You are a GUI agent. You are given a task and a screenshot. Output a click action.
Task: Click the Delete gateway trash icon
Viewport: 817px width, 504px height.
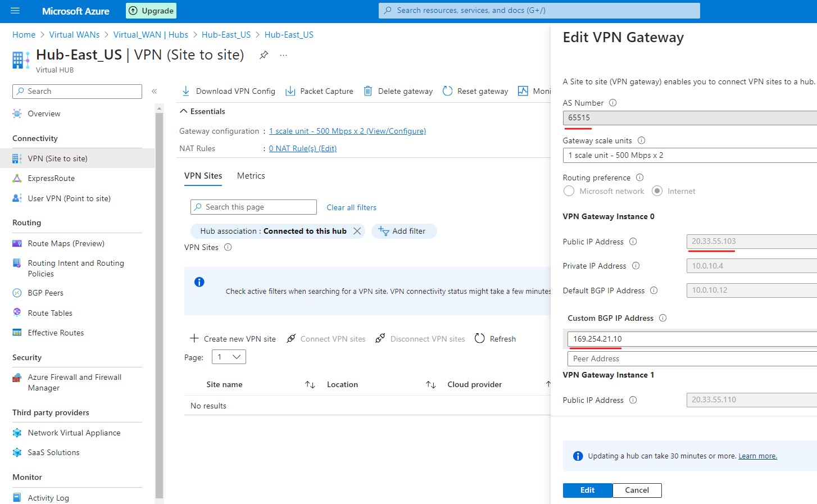point(368,91)
